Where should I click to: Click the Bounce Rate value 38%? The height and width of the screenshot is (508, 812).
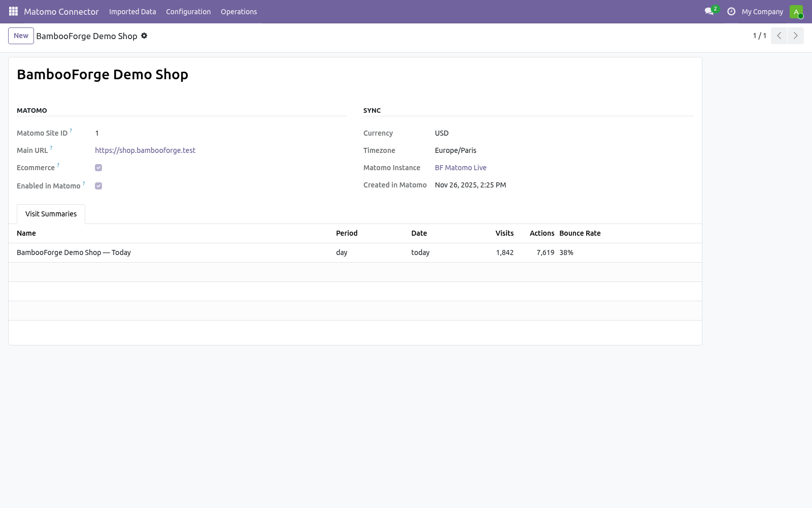click(x=566, y=252)
